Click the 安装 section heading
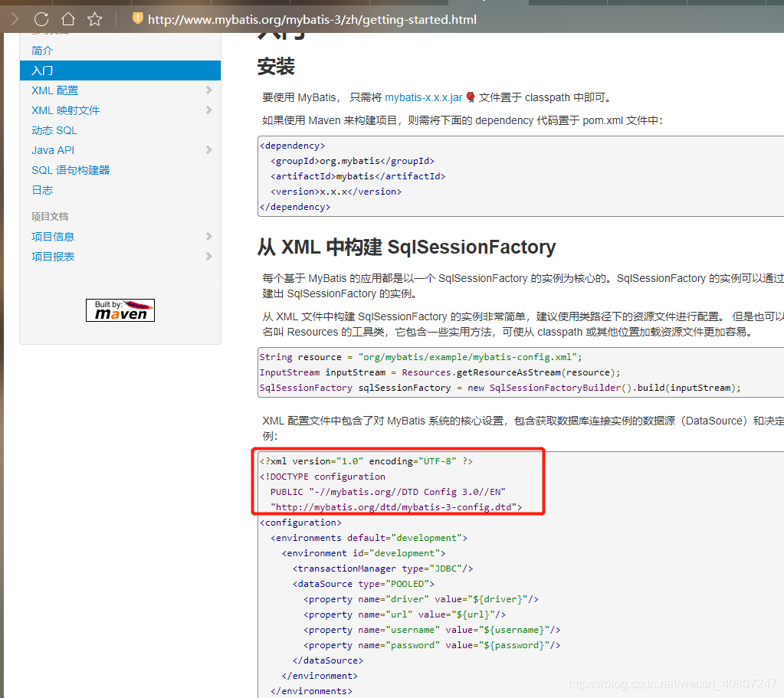This screenshot has width=784, height=698. click(x=276, y=67)
